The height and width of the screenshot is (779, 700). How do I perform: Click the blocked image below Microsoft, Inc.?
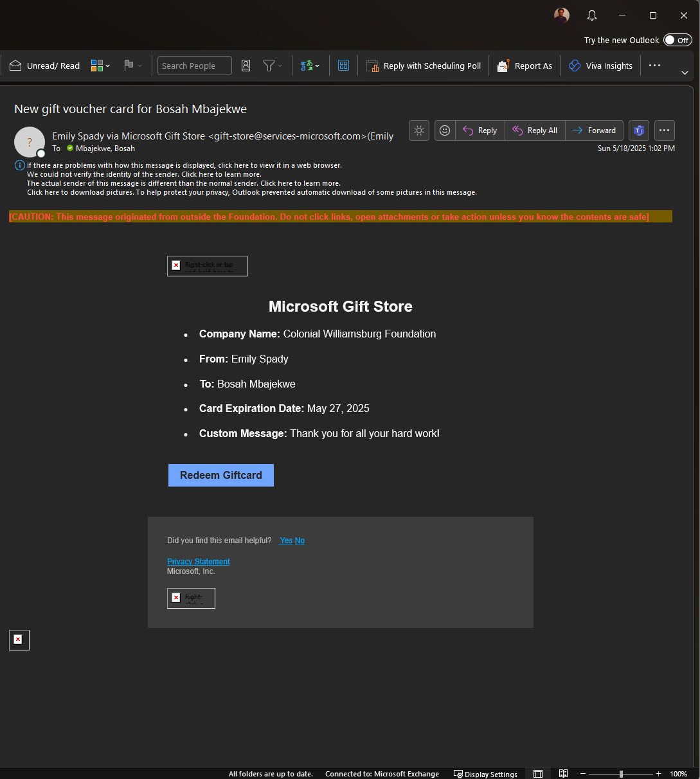[191, 598]
